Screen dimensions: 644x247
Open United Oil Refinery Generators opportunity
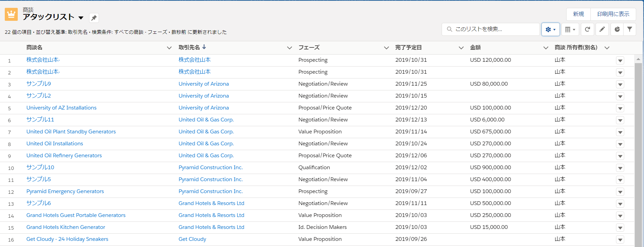coord(64,155)
